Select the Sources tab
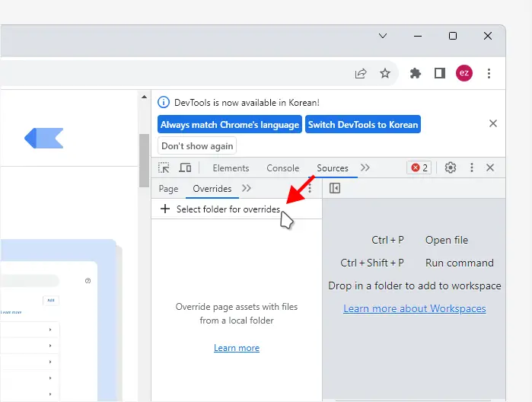This screenshot has height=402, width=532. (333, 168)
